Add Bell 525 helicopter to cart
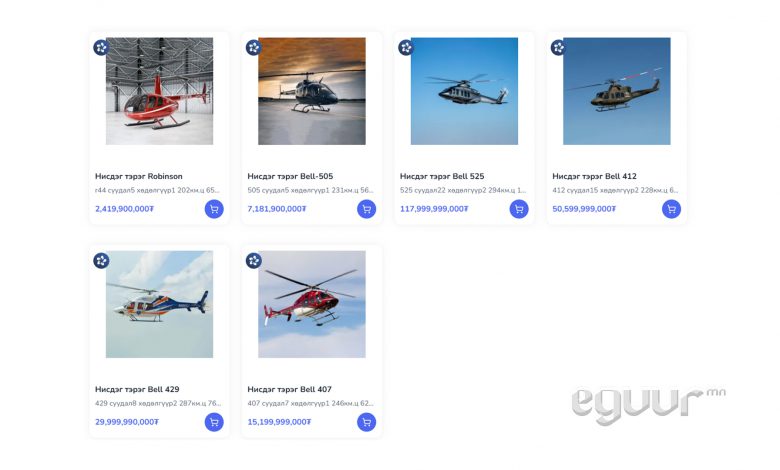This screenshot has width=780, height=470. point(519,209)
